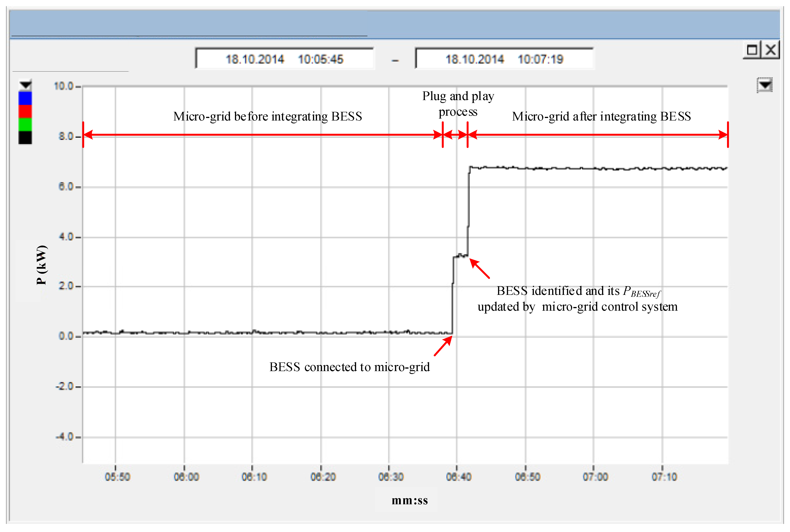This screenshot has width=790, height=532.
Task: Click the 06:40 time axis tick
Action: tap(459, 477)
